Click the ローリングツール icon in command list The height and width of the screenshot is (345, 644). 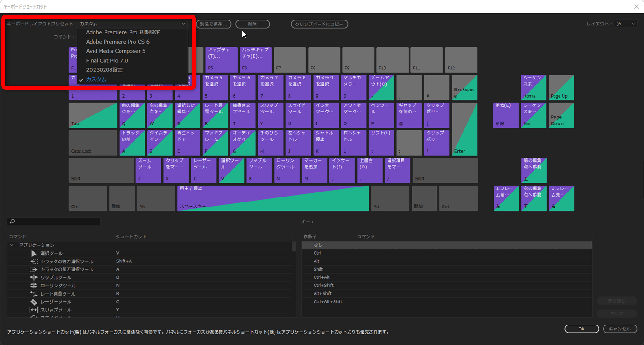(34, 286)
